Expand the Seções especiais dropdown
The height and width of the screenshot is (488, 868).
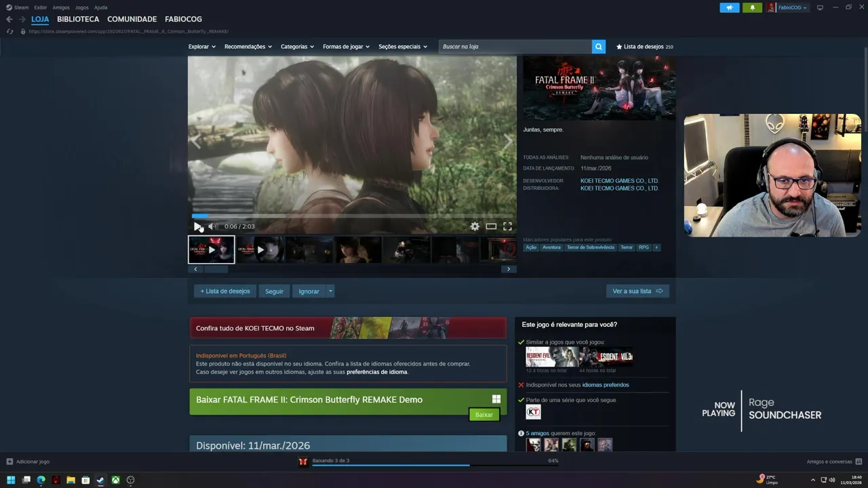point(403,47)
